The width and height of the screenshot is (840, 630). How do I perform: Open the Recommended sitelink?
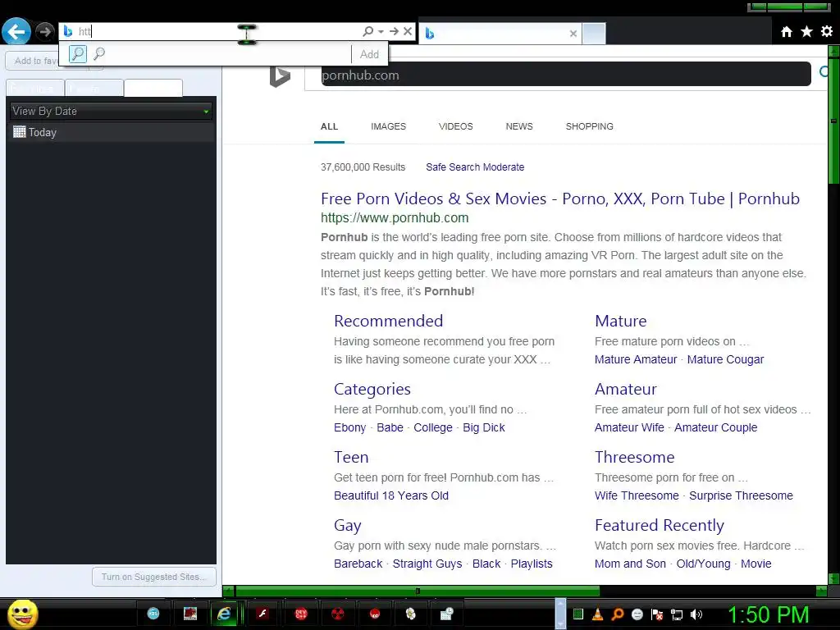[x=388, y=321]
